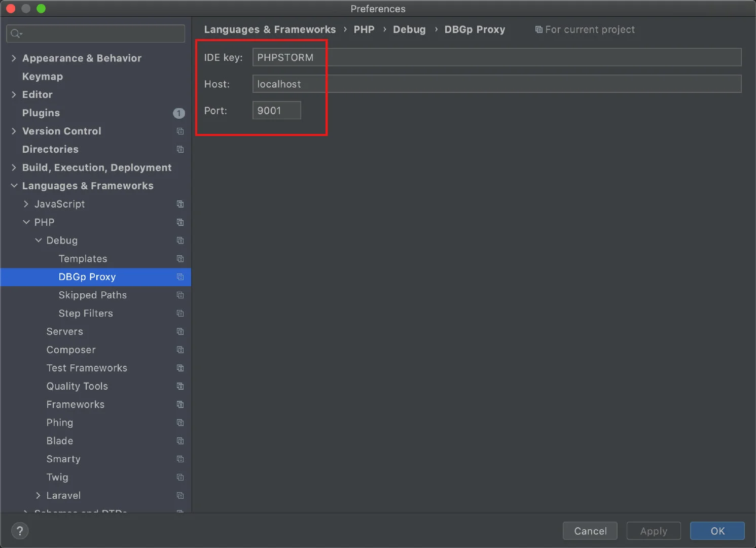756x548 pixels.
Task: Focus the Port number field
Action: [276, 111]
